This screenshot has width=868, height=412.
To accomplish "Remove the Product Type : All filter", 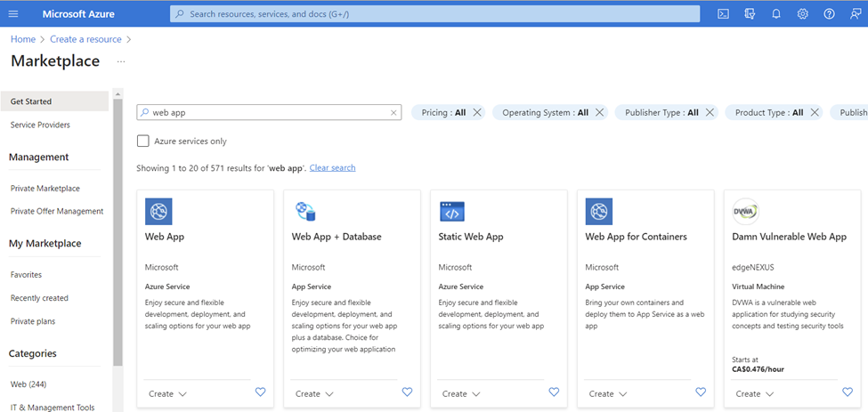I will point(815,112).
